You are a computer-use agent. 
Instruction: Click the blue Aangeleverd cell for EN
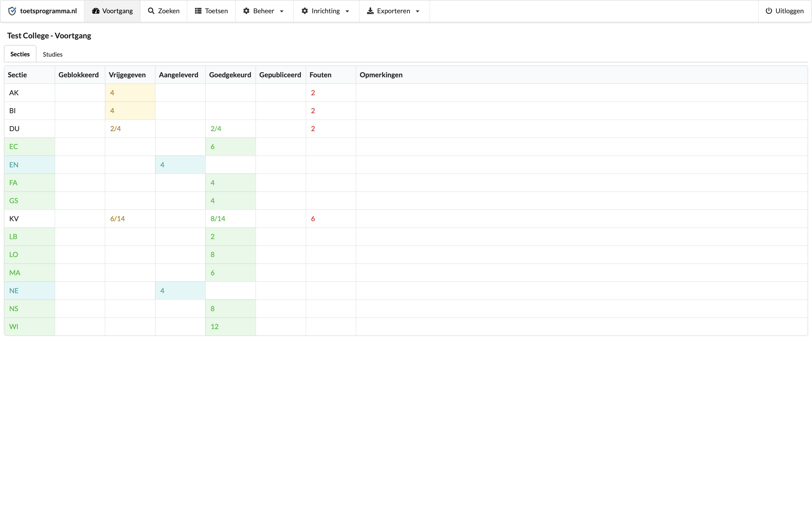(x=180, y=165)
